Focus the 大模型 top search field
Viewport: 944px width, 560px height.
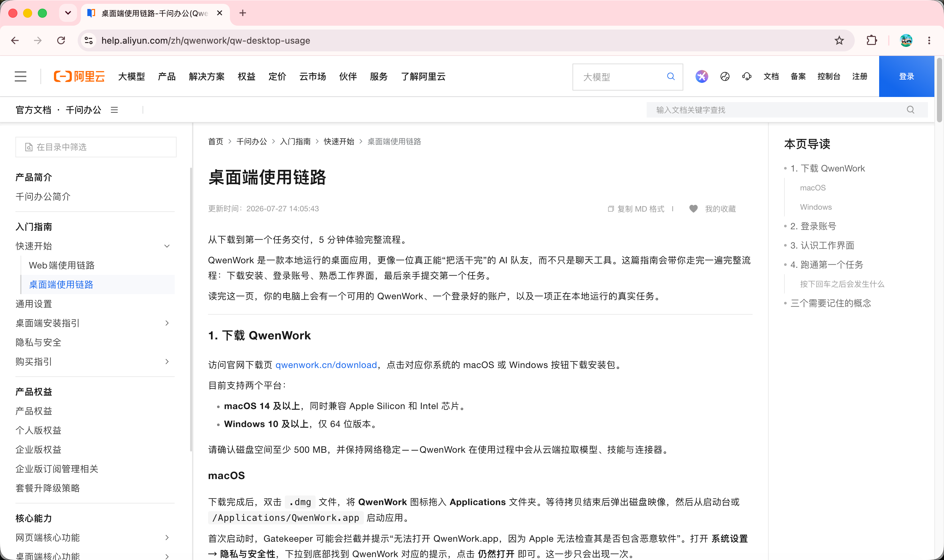[627, 77]
